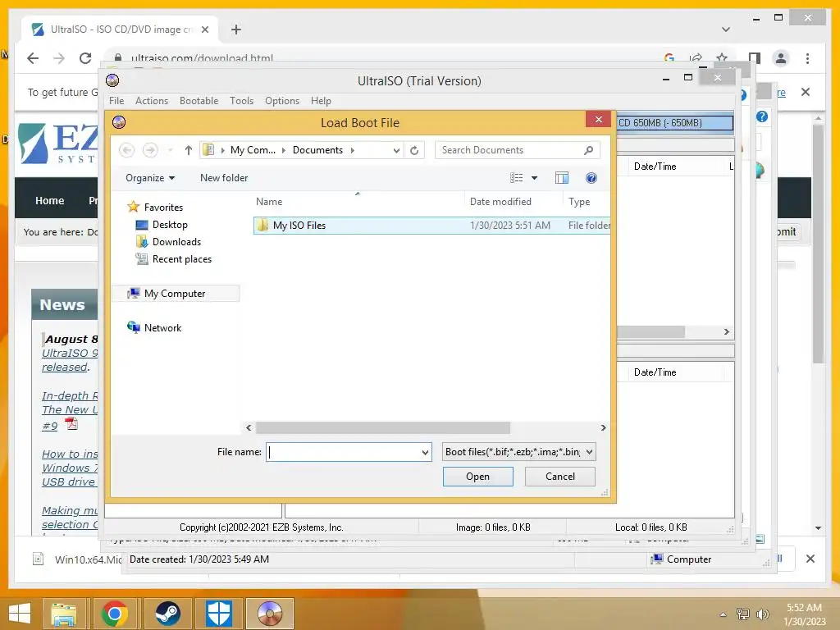Close the UltraISO Chrome tab
This screenshot has width=840, height=630.
205,30
